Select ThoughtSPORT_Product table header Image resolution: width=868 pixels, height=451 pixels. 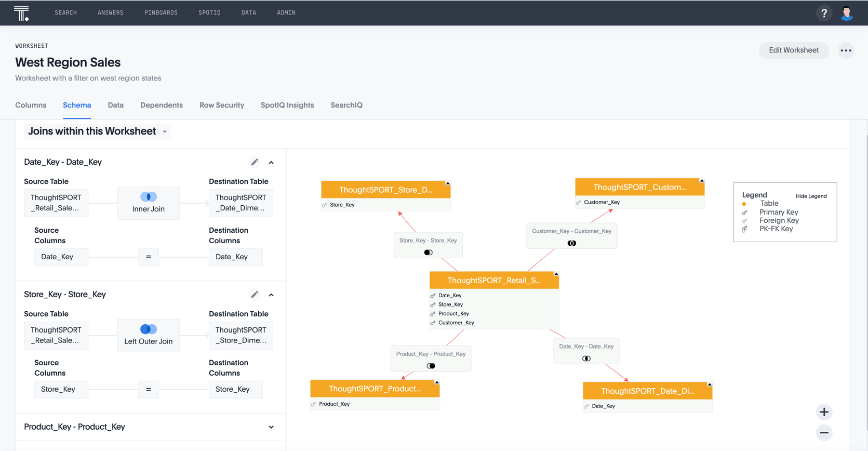click(375, 389)
